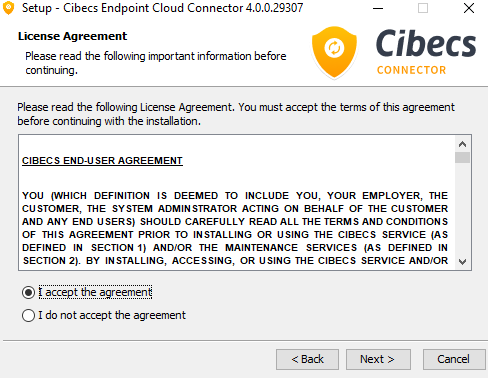
Task: Click the CIBECS END-USER AGREEMENT heading
Action: pos(102,161)
